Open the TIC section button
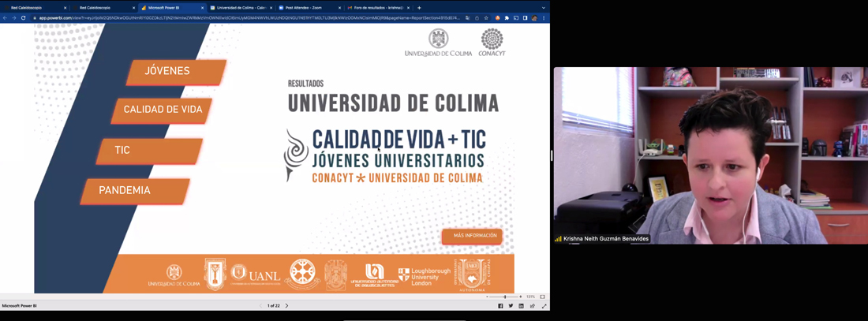 149,151
